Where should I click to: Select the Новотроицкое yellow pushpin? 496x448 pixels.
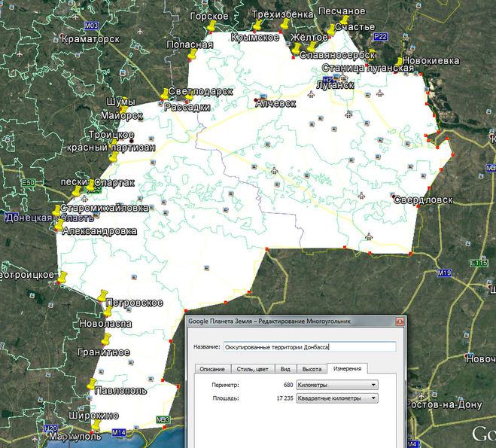click(62, 277)
